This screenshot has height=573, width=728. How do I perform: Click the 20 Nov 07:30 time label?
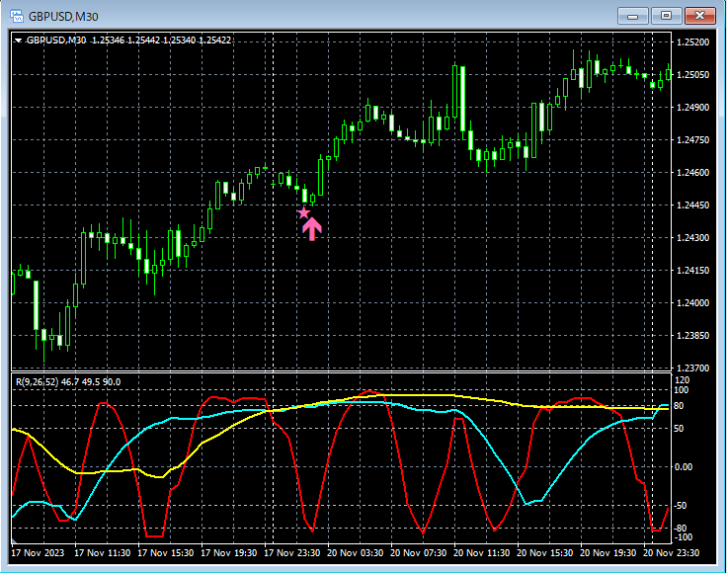coord(419,553)
